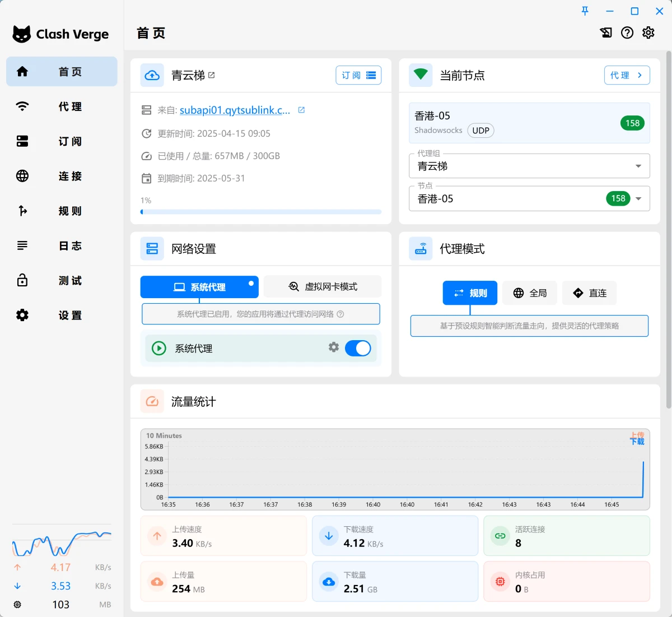
Task: Click the 上传量 254 MB card
Action: tap(223, 582)
